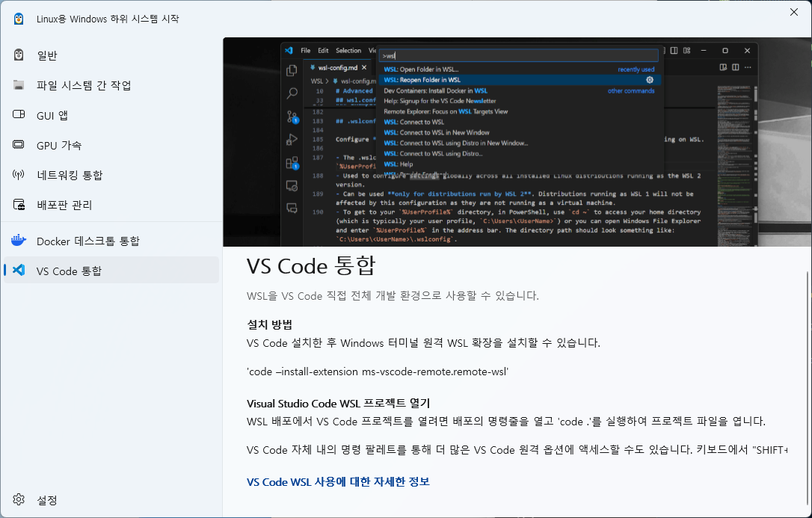The width and height of the screenshot is (812, 518).
Task: Click the penguin icon next to 일반
Action: point(19,55)
